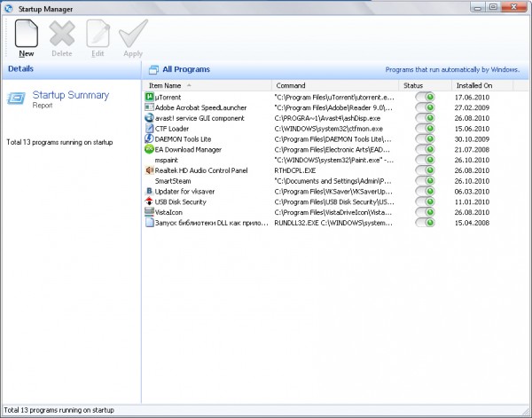This screenshot has height=418, width=532.
Task: Select the Realtek HD Audio Control Panel row
Action: click(334, 170)
